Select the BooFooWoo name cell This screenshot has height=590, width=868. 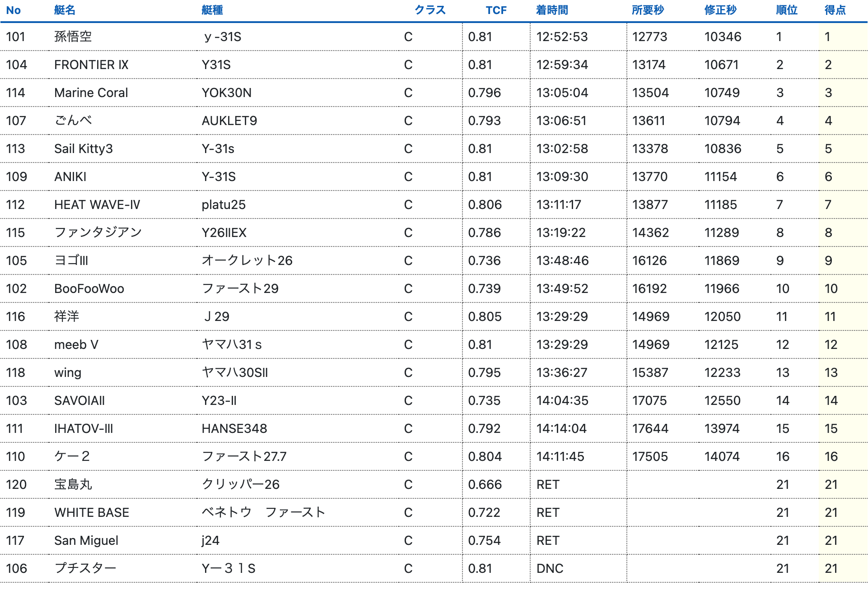click(x=89, y=288)
